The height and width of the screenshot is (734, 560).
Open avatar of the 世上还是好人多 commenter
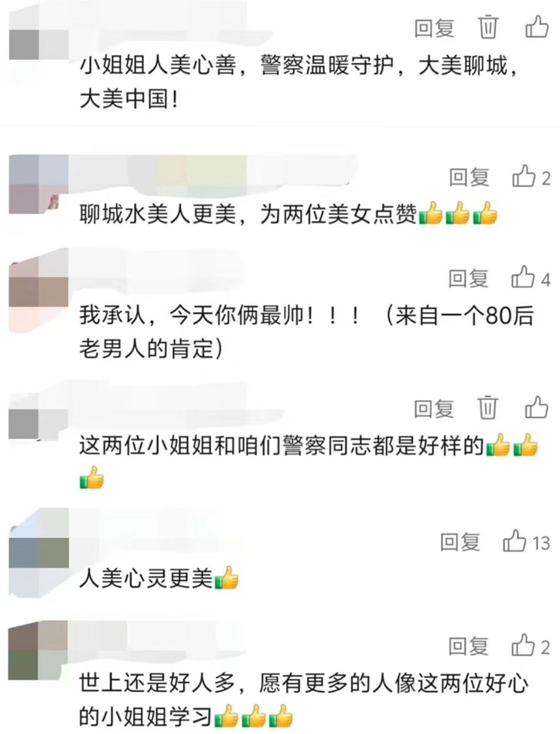click(x=38, y=651)
